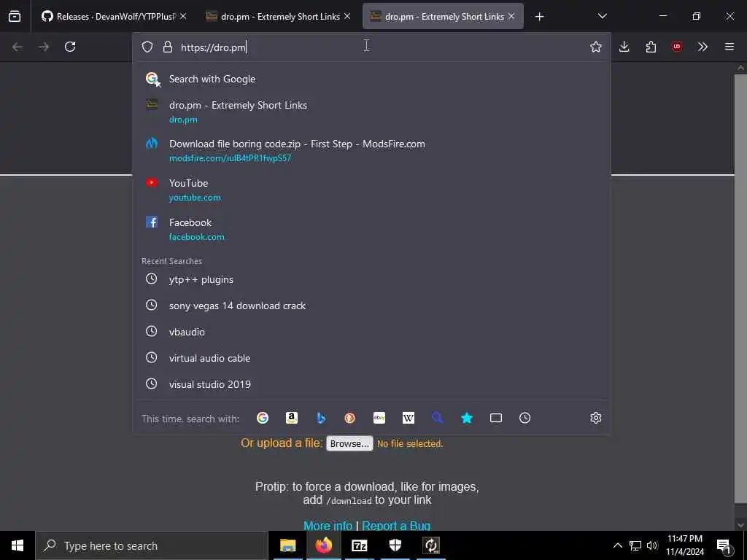
Task: Open Windows Start menu
Action: [18, 545]
